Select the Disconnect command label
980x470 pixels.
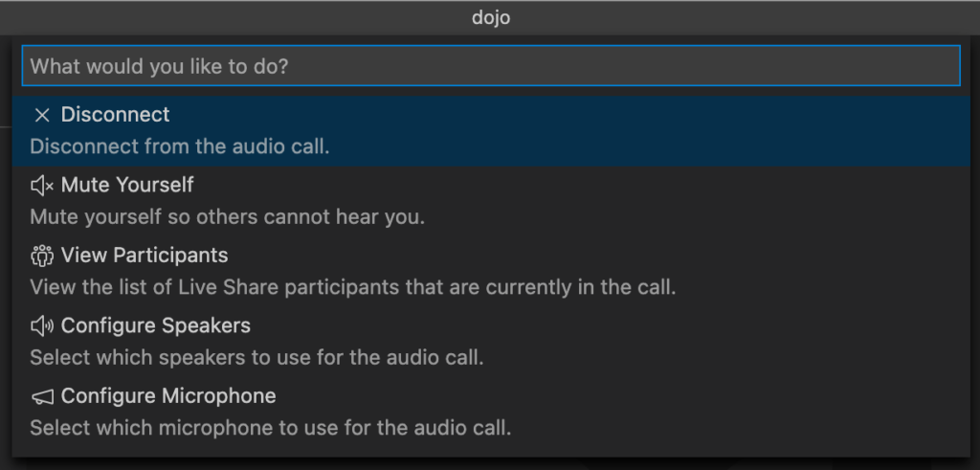116,114
